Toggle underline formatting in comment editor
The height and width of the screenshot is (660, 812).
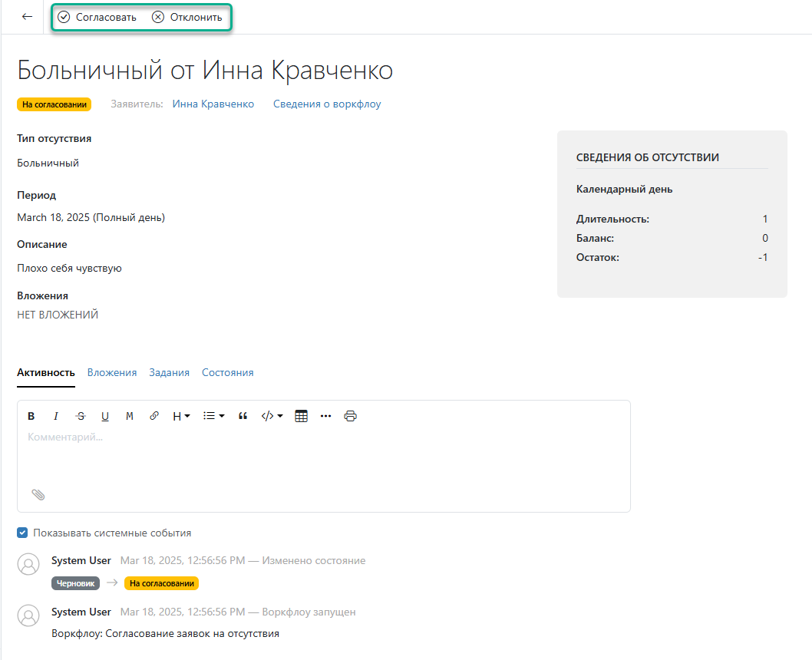click(x=105, y=416)
